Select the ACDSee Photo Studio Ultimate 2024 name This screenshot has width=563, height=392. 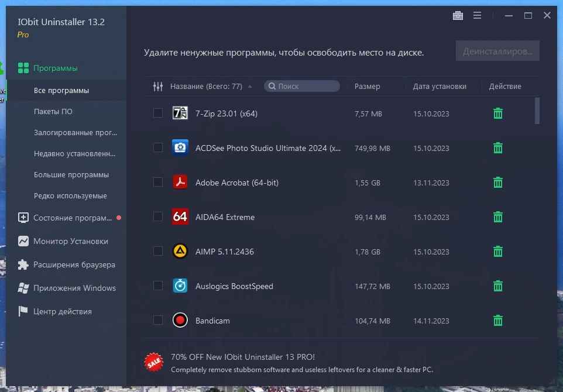[x=268, y=148]
